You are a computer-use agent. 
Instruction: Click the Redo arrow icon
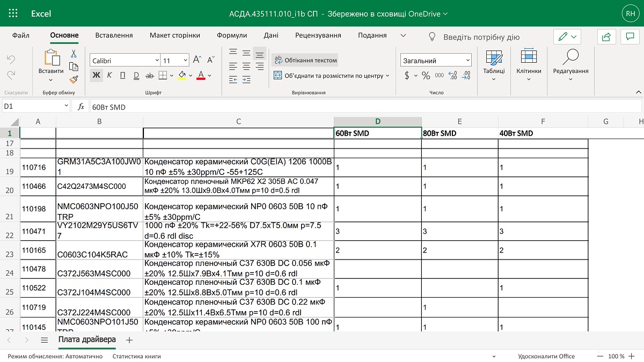[x=11, y=75]
